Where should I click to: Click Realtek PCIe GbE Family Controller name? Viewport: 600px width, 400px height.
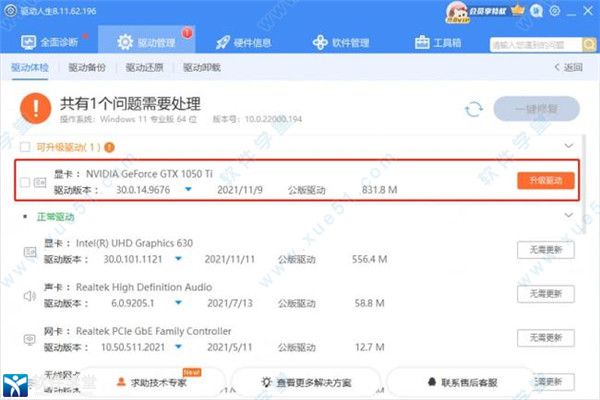153,331
